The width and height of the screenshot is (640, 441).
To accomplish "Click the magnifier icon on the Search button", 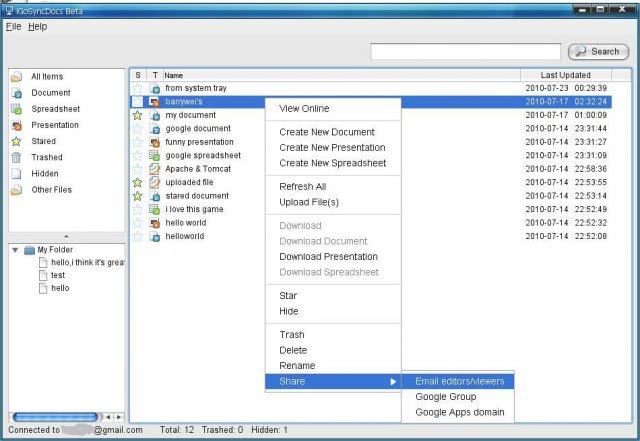I will [580, 51].
